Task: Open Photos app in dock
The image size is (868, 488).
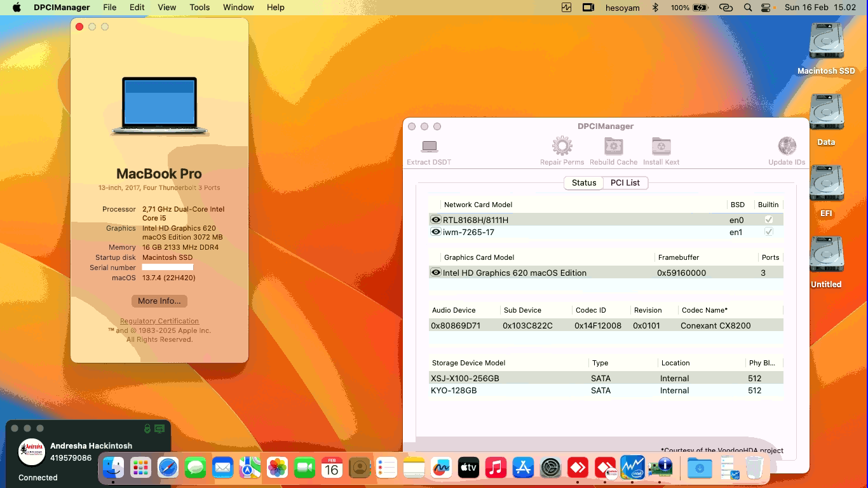Action: 277,468
